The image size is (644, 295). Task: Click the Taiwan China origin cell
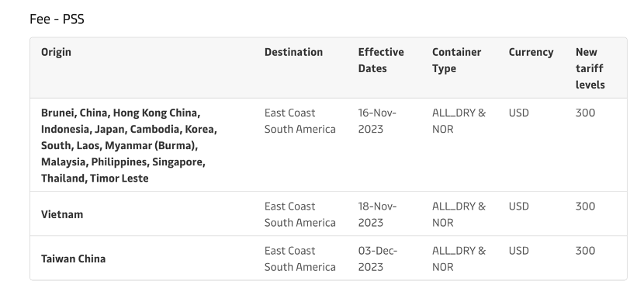point(73,259)
